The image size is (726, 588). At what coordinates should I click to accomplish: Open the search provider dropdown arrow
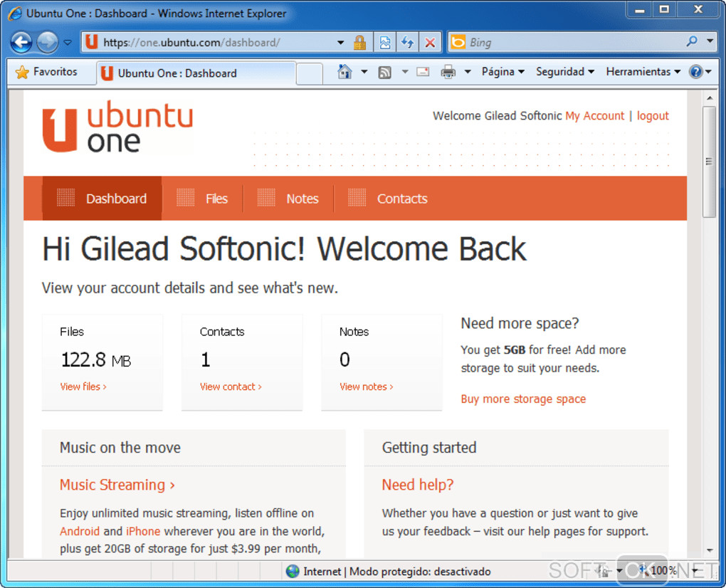pos(710,42)
